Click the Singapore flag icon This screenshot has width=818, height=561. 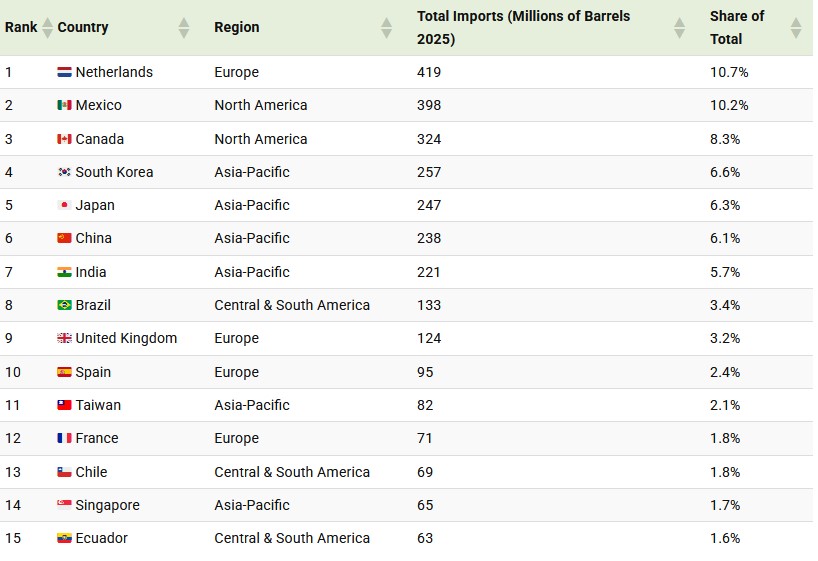64,505
